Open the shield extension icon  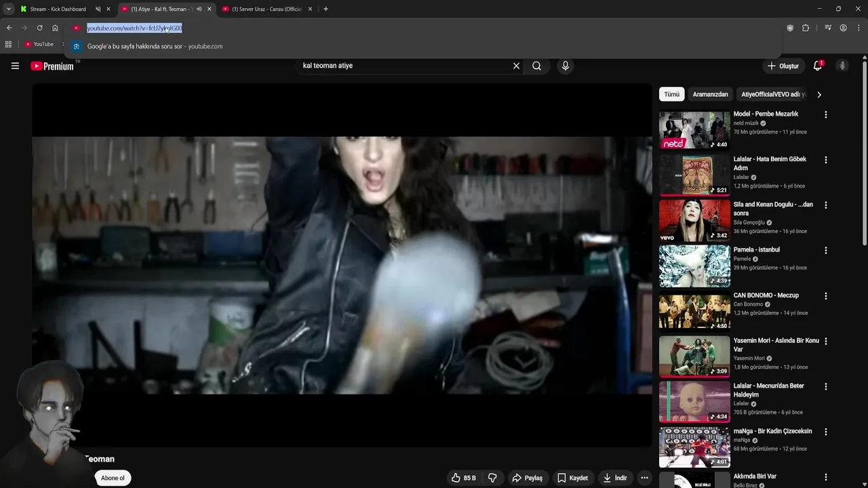(x=790, y=28)
